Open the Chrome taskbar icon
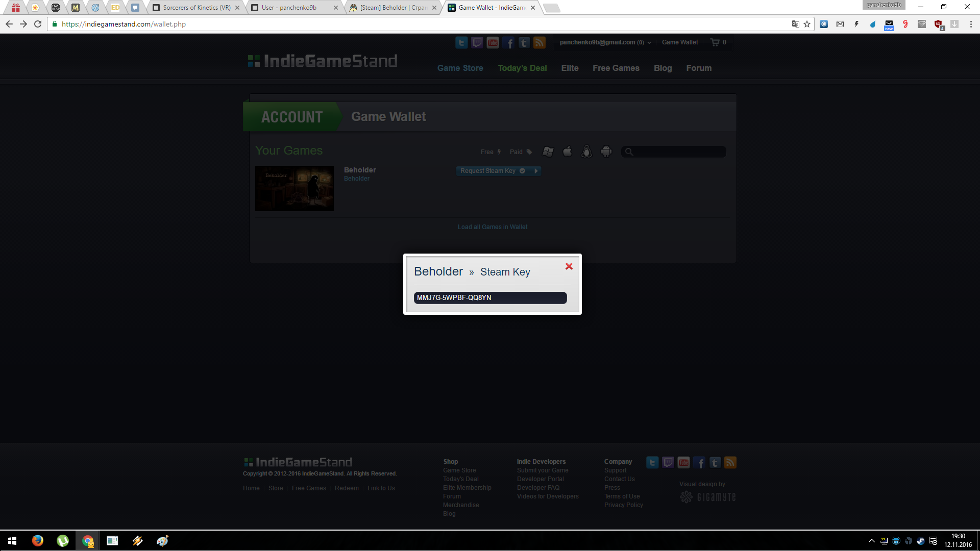980x551 pixels. point(88,541)
